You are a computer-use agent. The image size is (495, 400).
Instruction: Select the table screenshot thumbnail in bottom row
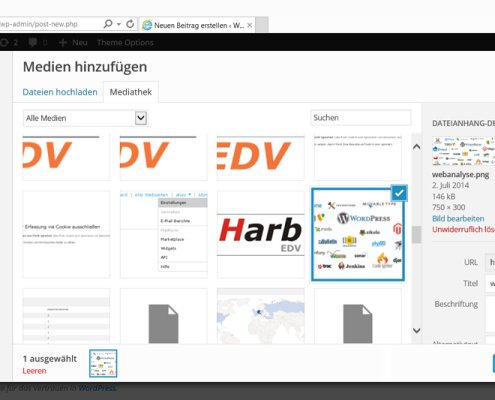[66, 316]
